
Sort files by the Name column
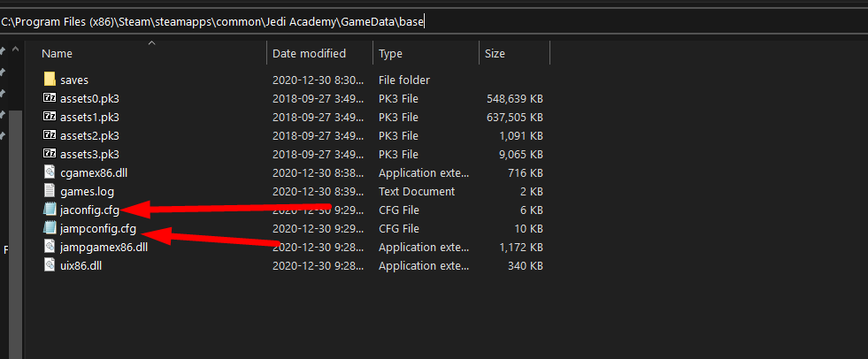click(x=57, y=54)
